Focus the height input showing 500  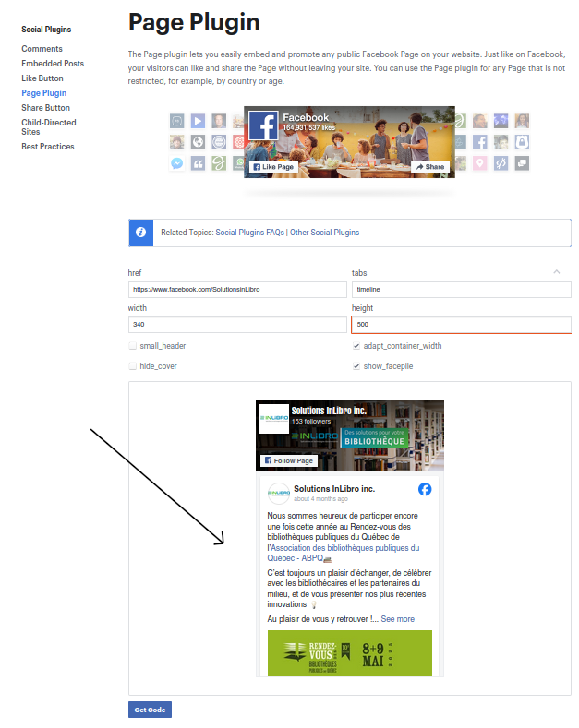(462, 325)
